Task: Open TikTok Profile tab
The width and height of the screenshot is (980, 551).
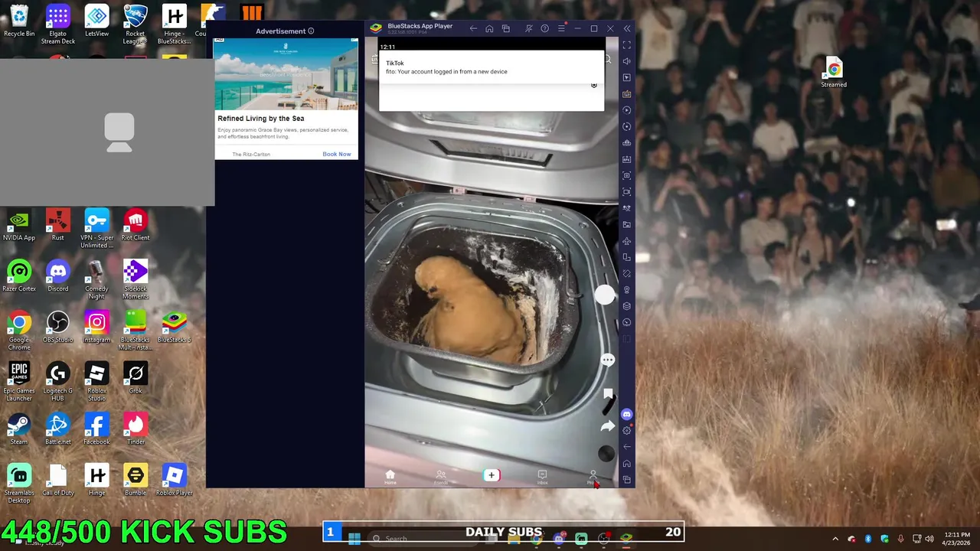Action: click(593, 477)
